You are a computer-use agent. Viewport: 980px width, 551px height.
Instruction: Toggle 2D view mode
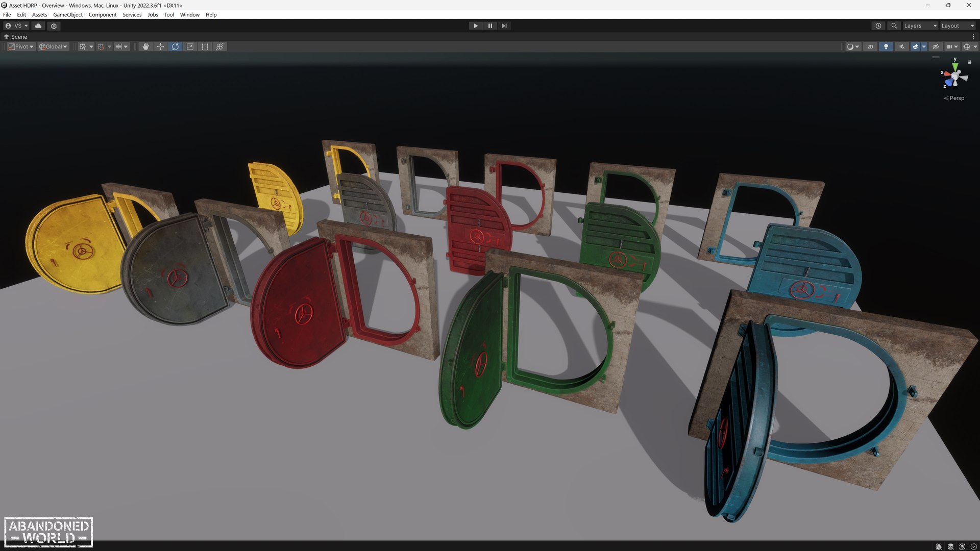[870, 46]
